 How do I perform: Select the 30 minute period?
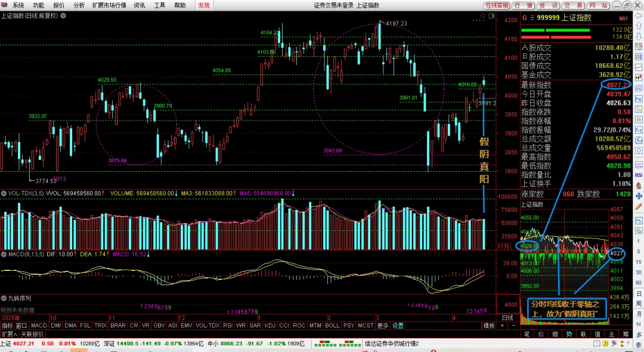(x=638, y=272)
